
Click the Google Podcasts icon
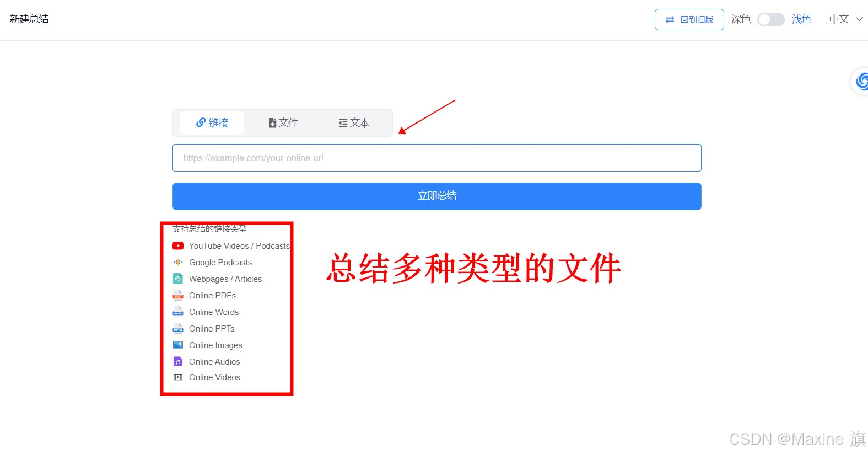178,263
